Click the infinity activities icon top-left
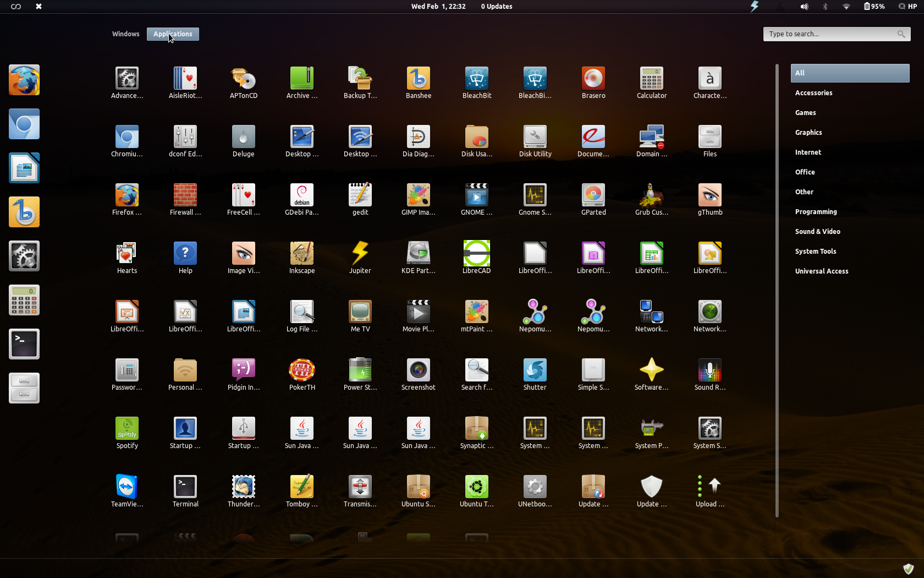The width and height of the screenshot is (924, 578). click(x=16, y=7)
